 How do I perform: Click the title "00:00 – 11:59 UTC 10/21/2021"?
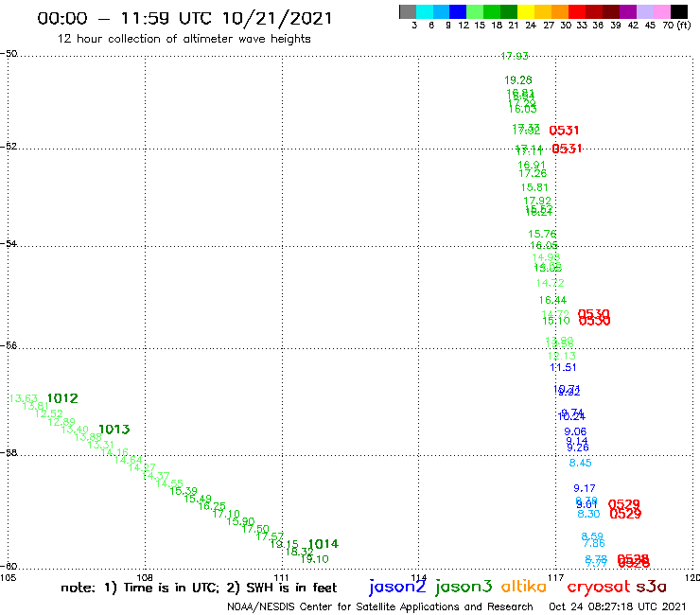click(x=184, y=18)
